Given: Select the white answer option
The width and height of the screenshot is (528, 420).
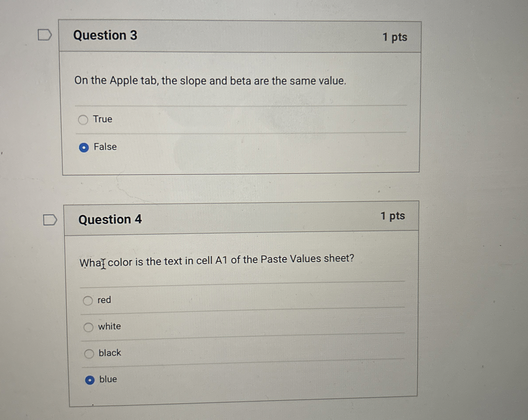Looking at the screenshot, I should (89, 327).
